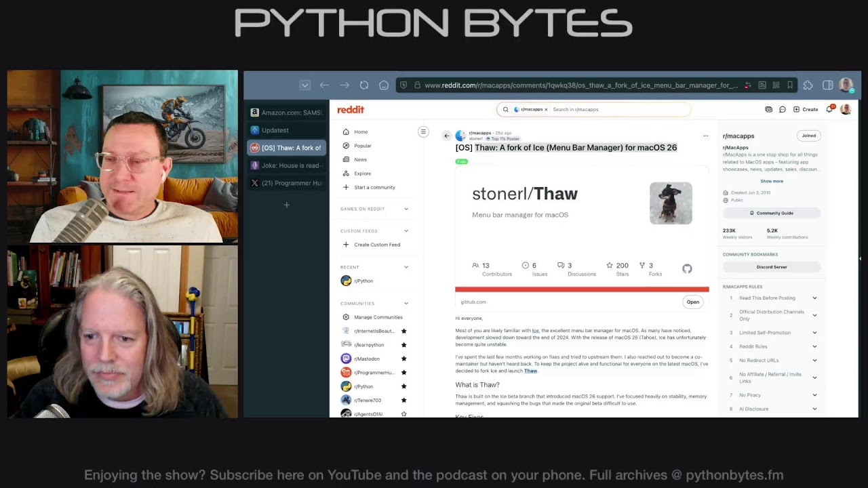This screenshot has height=488, width=868.
Task: Go back with the browser back arrow
Action: point(324,85)
